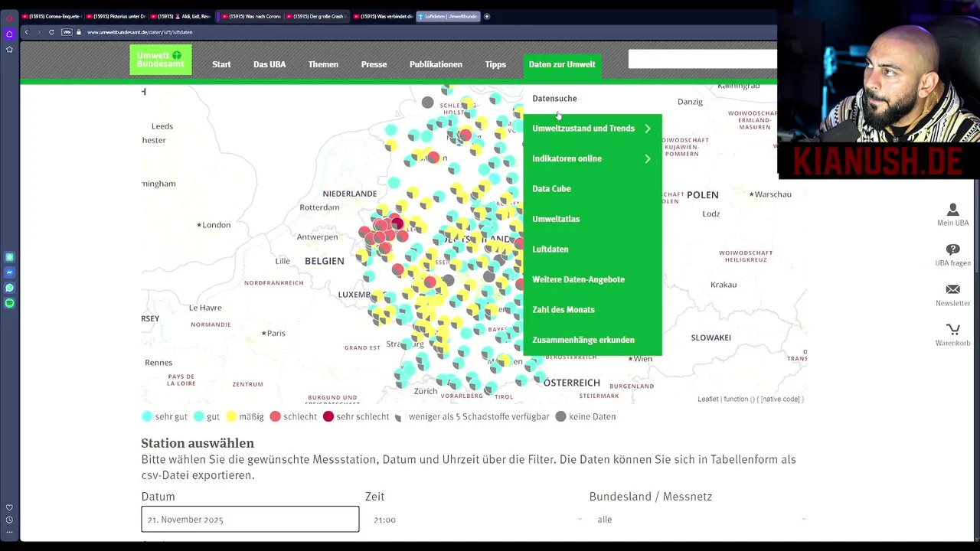This screenshot has height=551, width=980.
Task: Select Data Cube menu entry
Action: pos(551,188)
